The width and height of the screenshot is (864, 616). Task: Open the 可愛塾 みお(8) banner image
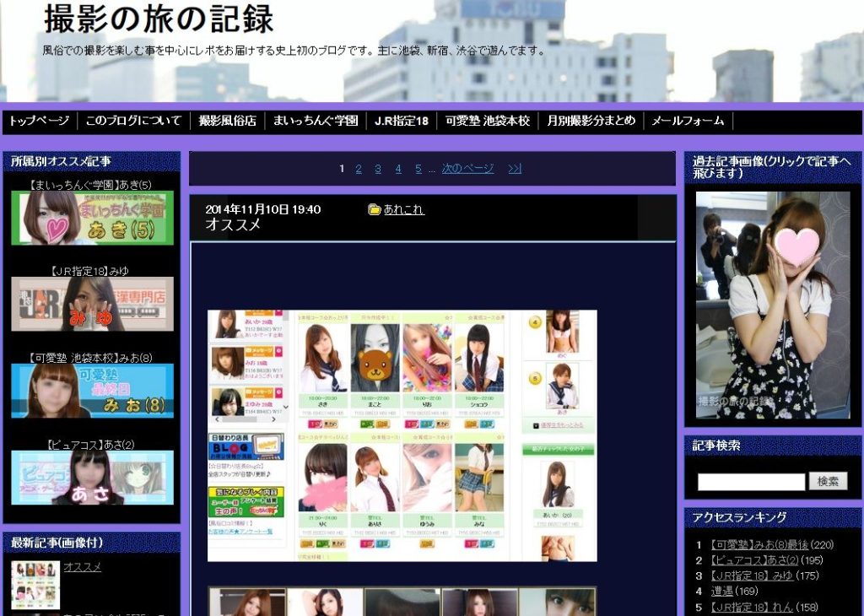pos(92,391)
